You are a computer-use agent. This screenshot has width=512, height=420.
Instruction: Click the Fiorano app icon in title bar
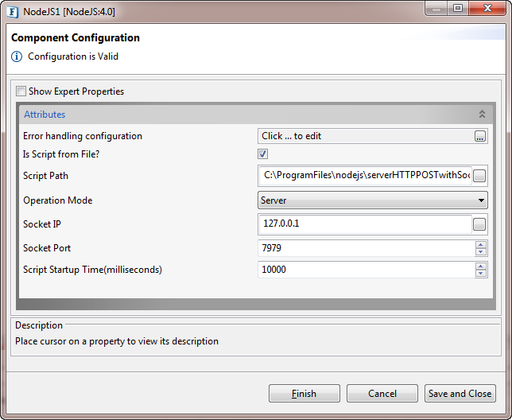click(13, 12)
